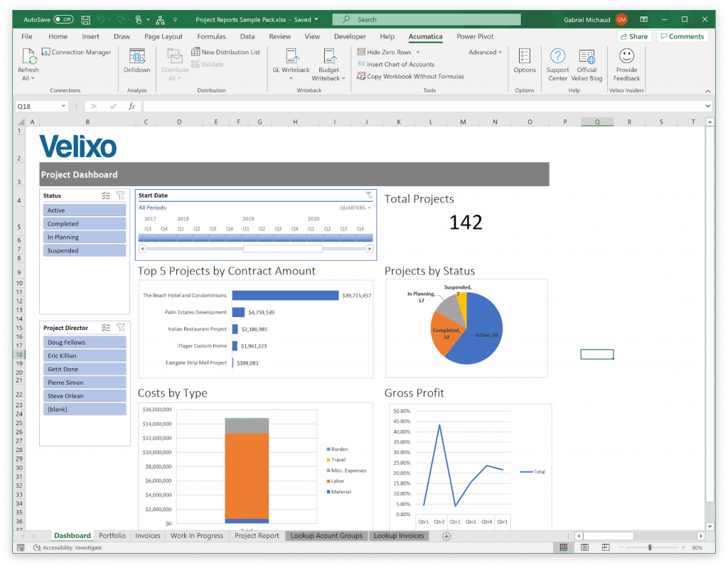Click the GL Writeback icon
The width and height of the screenshot is (728, 568).
[291, 56]
